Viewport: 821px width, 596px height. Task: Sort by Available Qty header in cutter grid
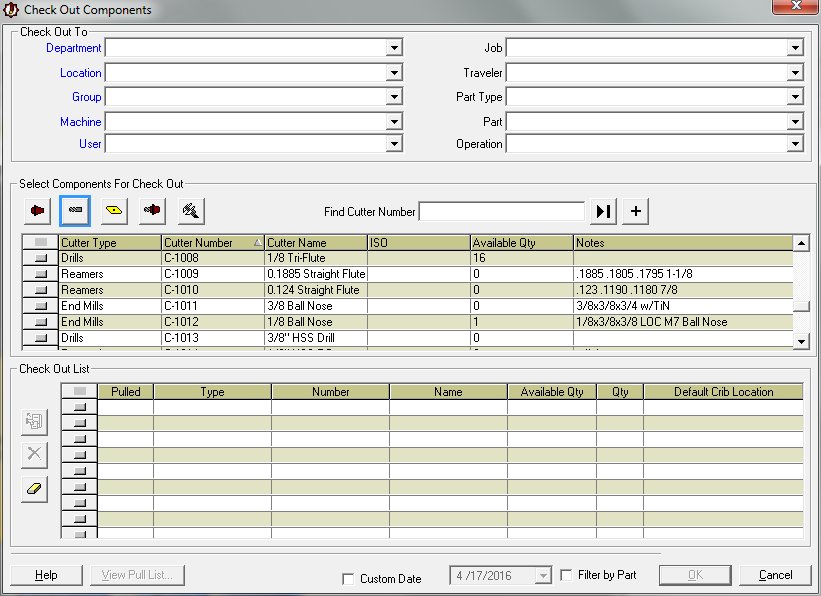tap(522, 242)
